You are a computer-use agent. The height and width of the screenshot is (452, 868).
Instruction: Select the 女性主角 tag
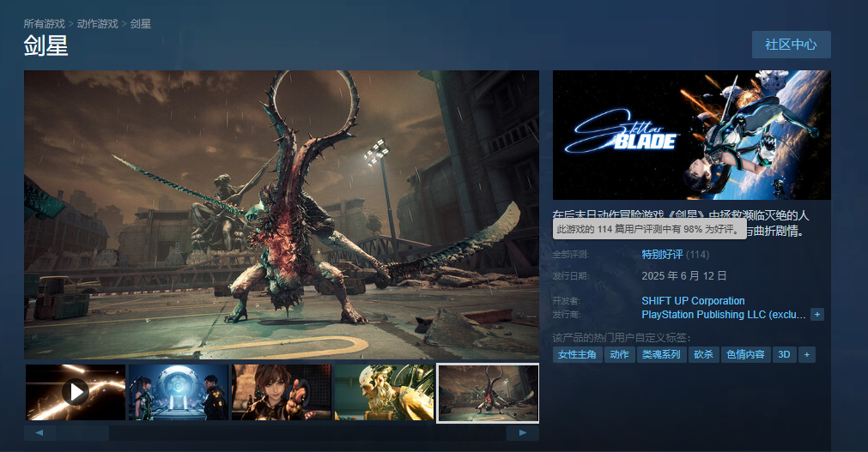click(x=577, y=354)
